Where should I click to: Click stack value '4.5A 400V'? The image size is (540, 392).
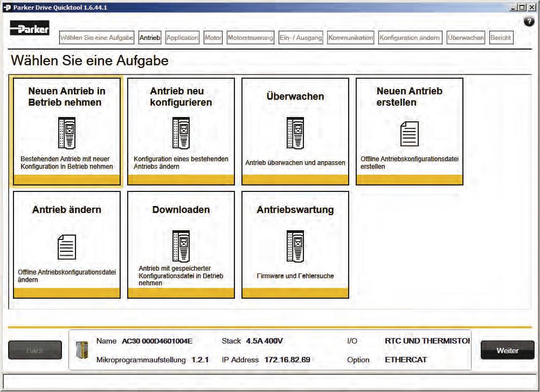pos(265,341)
